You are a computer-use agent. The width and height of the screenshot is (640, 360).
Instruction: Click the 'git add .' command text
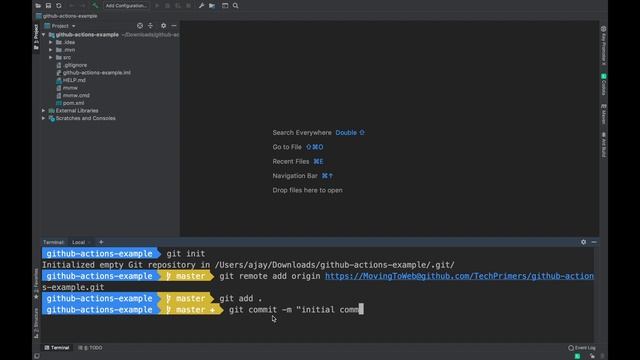[241, 298]
